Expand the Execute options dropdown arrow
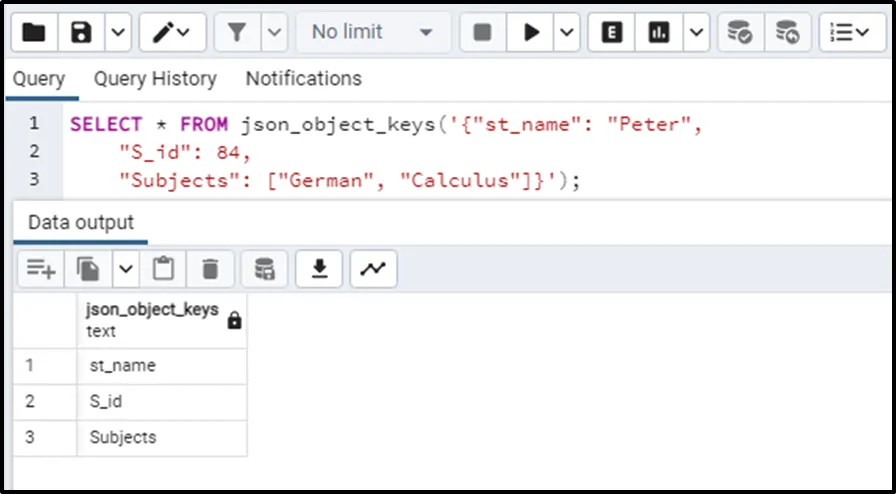Viewport: 896px width, 494px height. [x=566, y=33]
